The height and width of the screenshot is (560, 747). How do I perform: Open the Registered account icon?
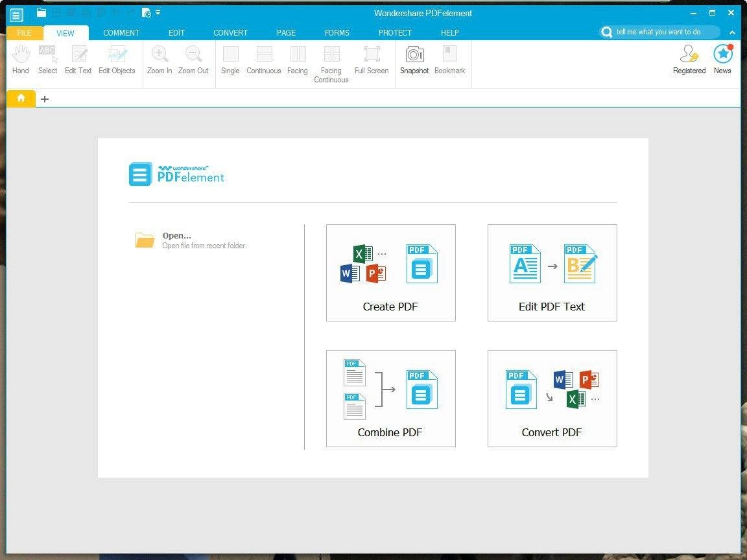(689, 60)
